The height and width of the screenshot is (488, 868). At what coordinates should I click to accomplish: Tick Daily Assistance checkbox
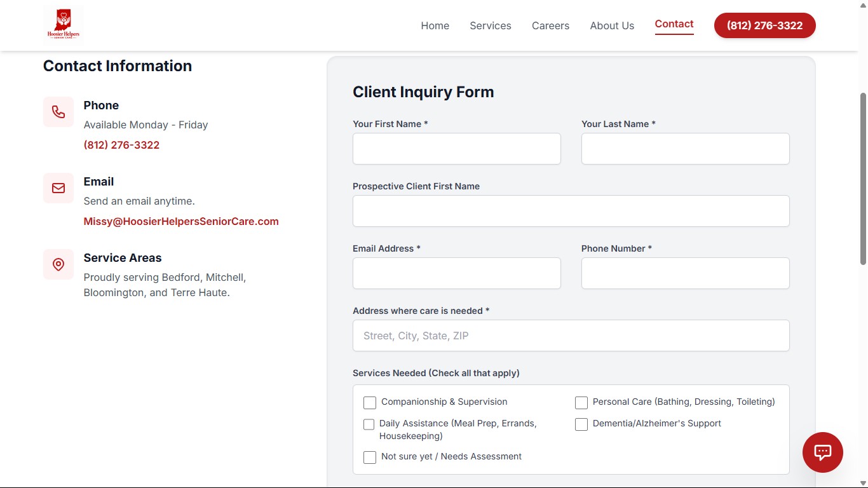coord(369,424)
